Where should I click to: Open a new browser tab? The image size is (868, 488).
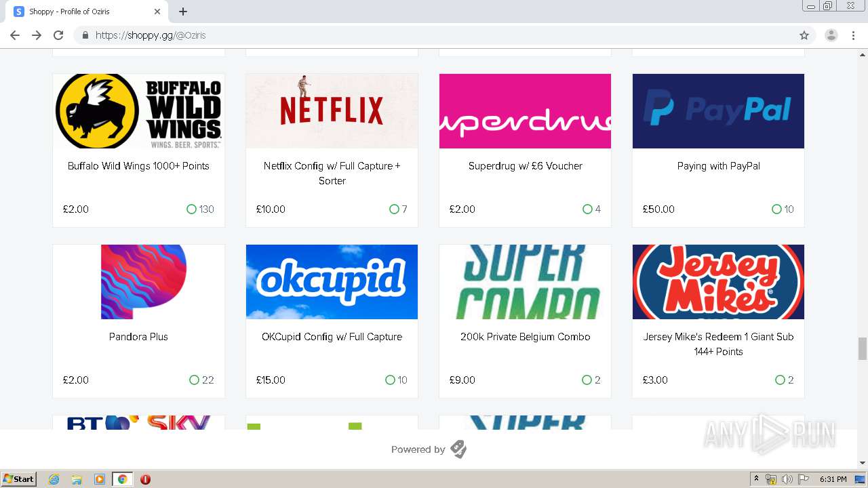pos(183,12)
